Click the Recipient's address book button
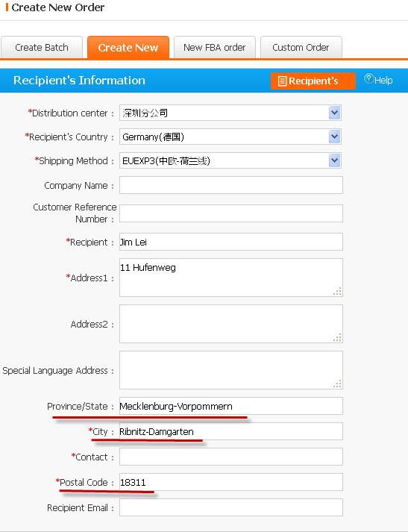This screenshot has width=408, height=532. point(313,81)
